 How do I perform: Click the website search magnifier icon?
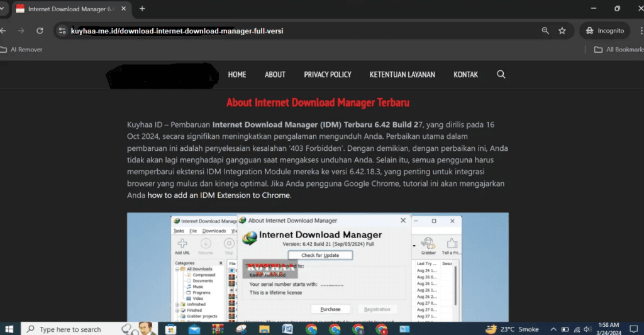point(501,74)
